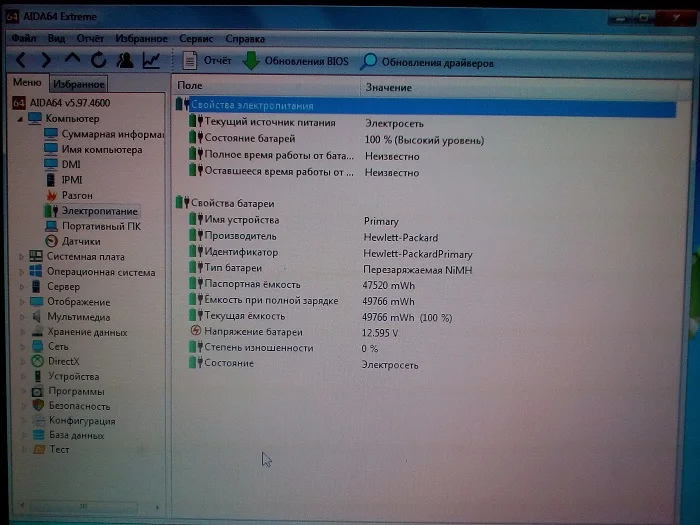This screenshot has height=525, width=700.
Task: Go forward with the right arrow toolbar icon
Action: pos(46,59)
